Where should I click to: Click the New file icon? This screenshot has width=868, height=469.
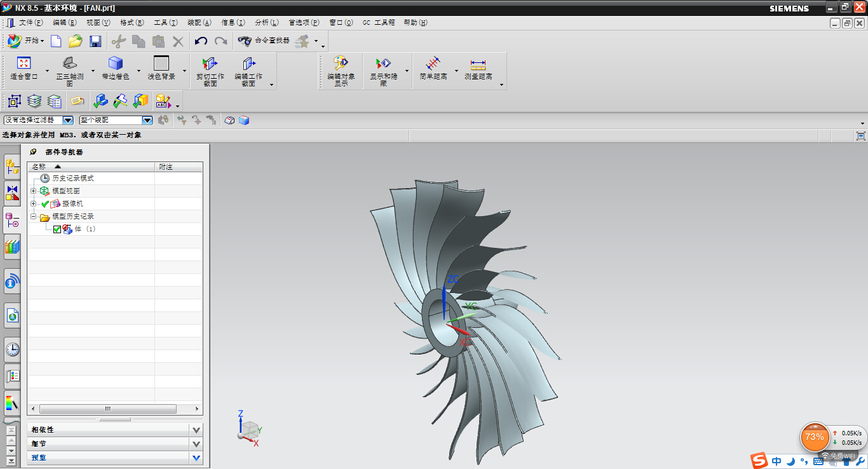click(56, 41)
